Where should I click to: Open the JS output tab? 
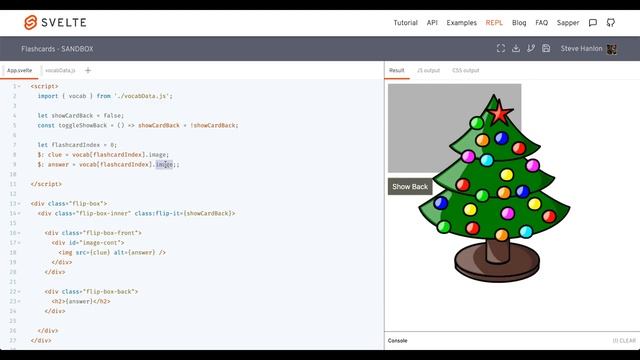(428, 71)
